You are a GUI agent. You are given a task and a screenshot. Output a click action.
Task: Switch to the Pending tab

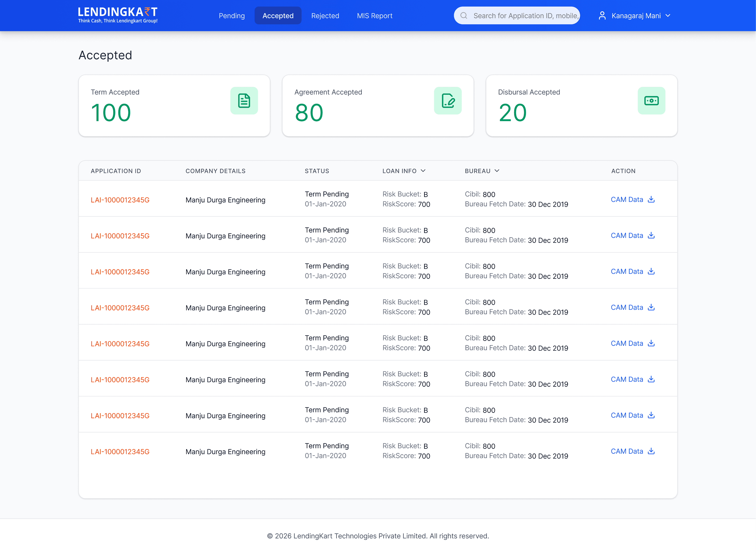[x=231, y=15]
